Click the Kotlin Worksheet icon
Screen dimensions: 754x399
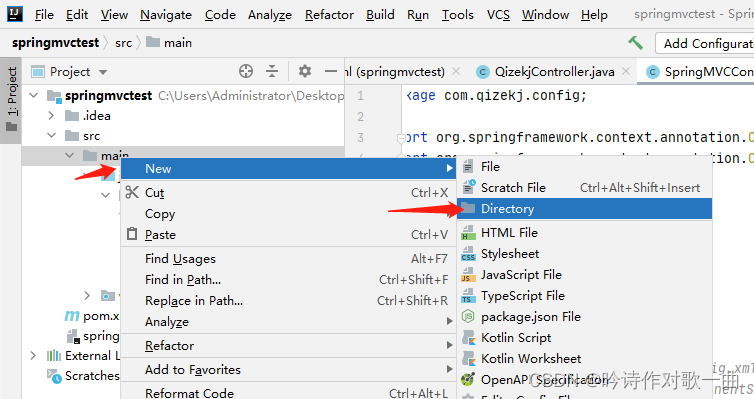[468, 359]
